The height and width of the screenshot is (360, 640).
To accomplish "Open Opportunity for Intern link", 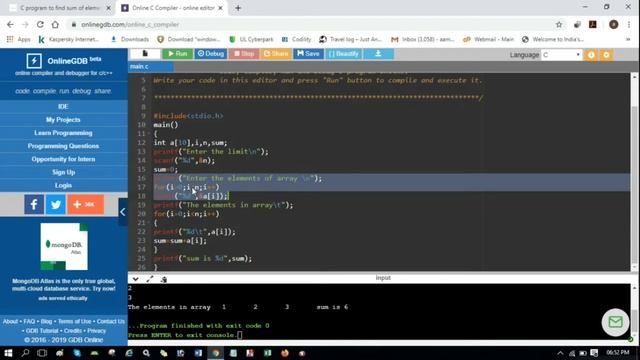I will coord(63,159).
